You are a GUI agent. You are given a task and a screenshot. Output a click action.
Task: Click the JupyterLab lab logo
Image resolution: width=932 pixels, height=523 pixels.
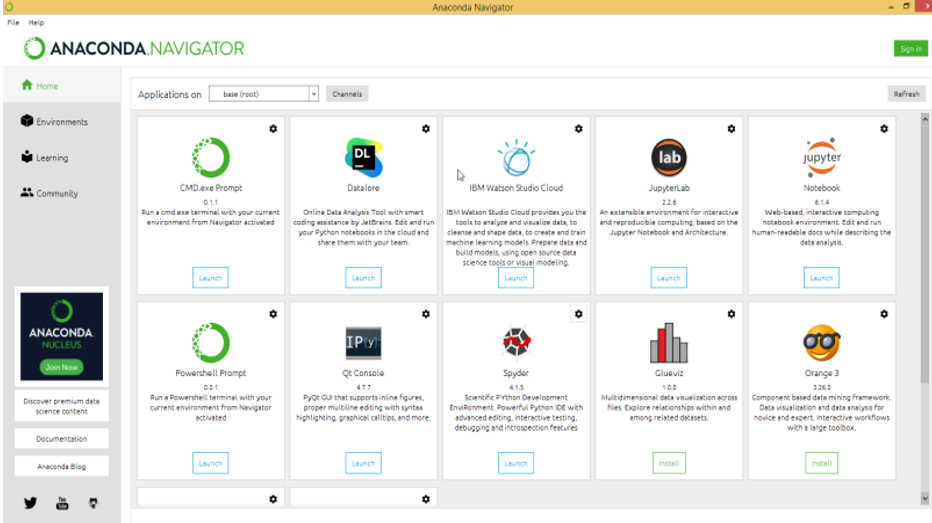coord(669,157)
